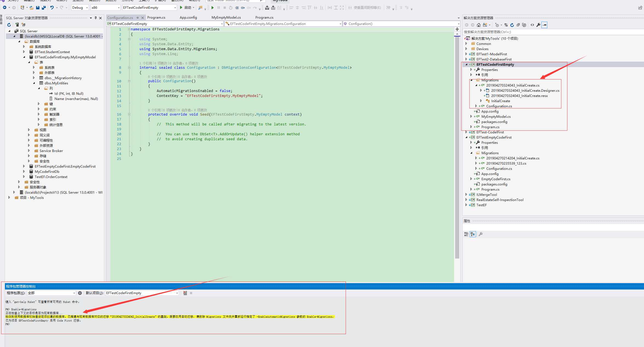Open the Debug configuration dropdown
The image size is (644, 347).
tap(80, 8)
